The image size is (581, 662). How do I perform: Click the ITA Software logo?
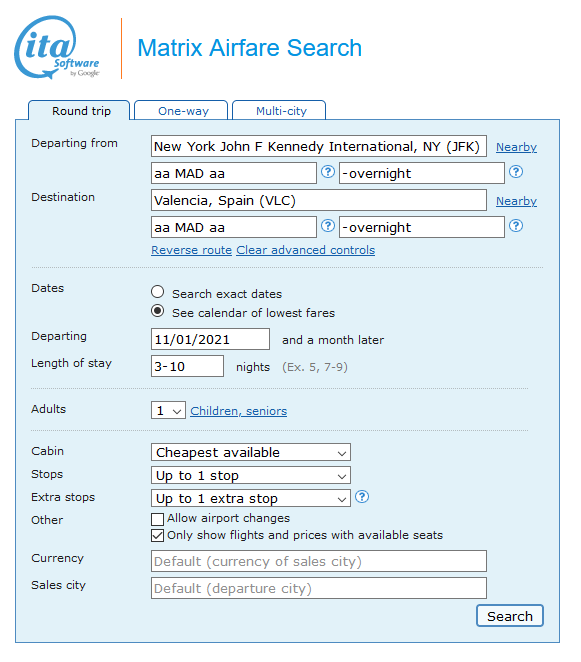tap(57, 47)
